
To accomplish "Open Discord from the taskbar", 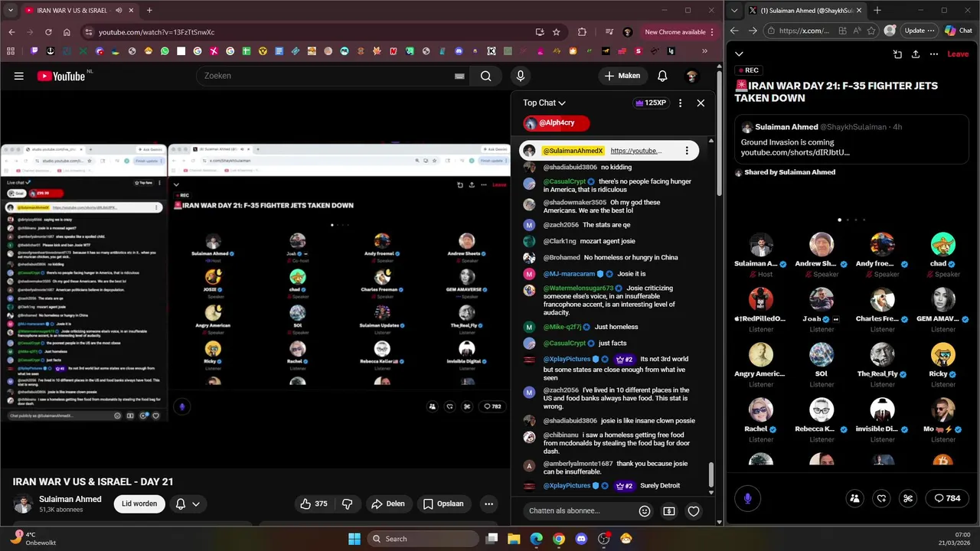I will (581, 539).
